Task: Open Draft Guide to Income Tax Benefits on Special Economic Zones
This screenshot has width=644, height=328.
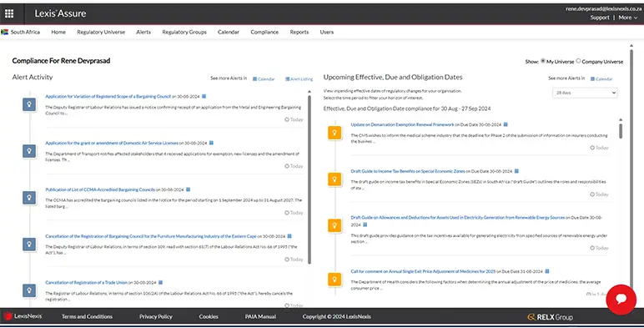Action: [x=408, y=171]
